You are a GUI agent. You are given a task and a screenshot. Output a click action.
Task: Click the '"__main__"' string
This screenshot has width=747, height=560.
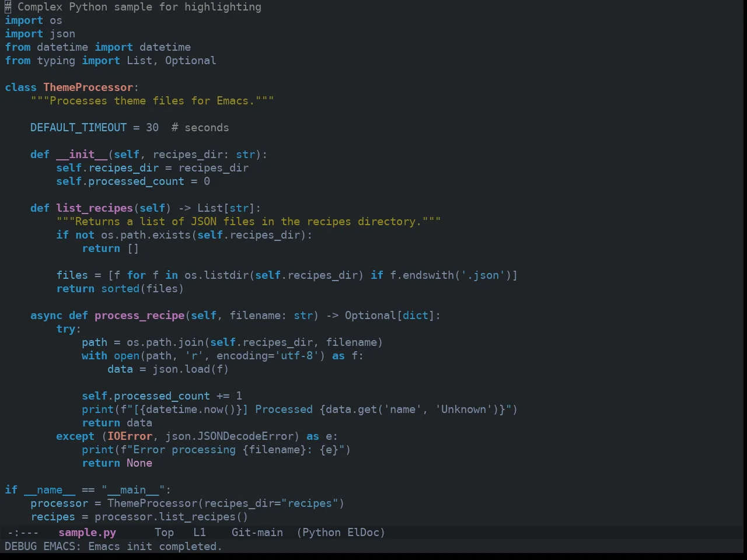pyautogui.click(x=133, y=490)
